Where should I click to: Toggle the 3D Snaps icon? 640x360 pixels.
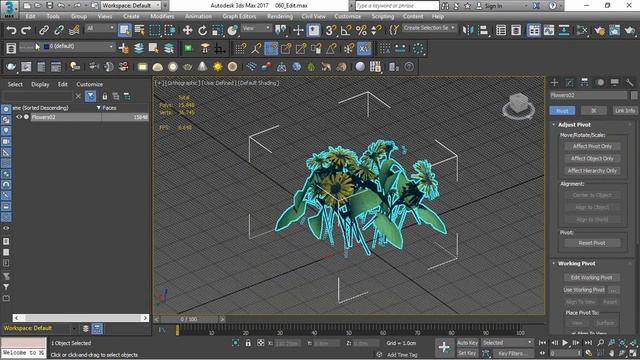pos(331,30)
